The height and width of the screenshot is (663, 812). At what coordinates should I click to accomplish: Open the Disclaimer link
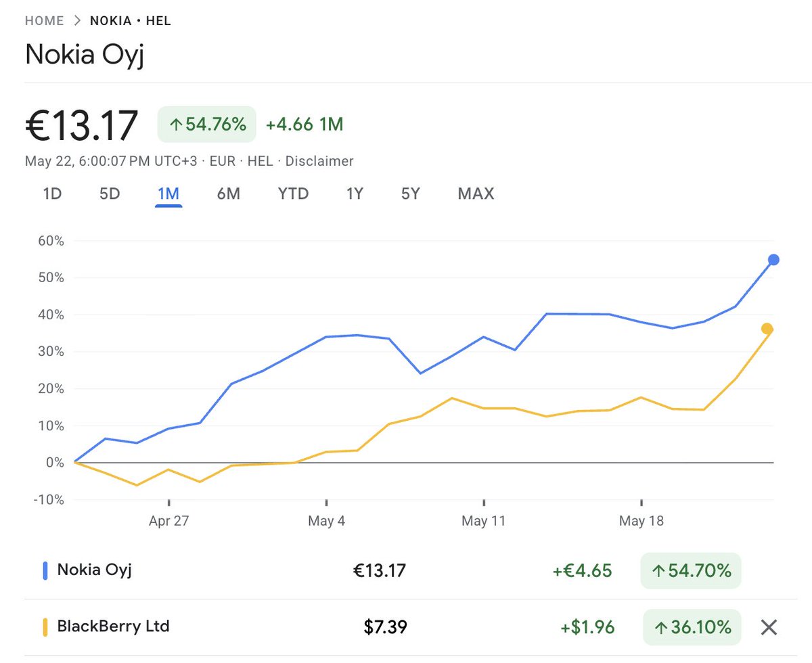point(319,161)
